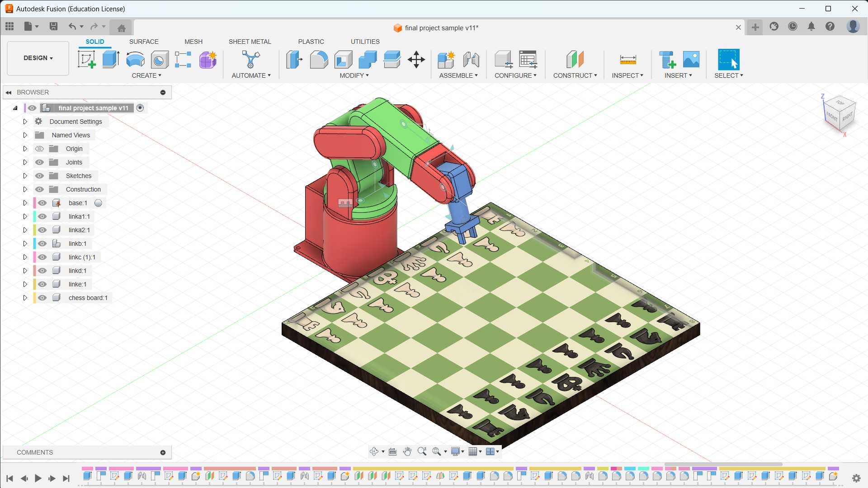Select the Move/Copy arrows tool
The image size is (868, 488).
click(416, 59)
